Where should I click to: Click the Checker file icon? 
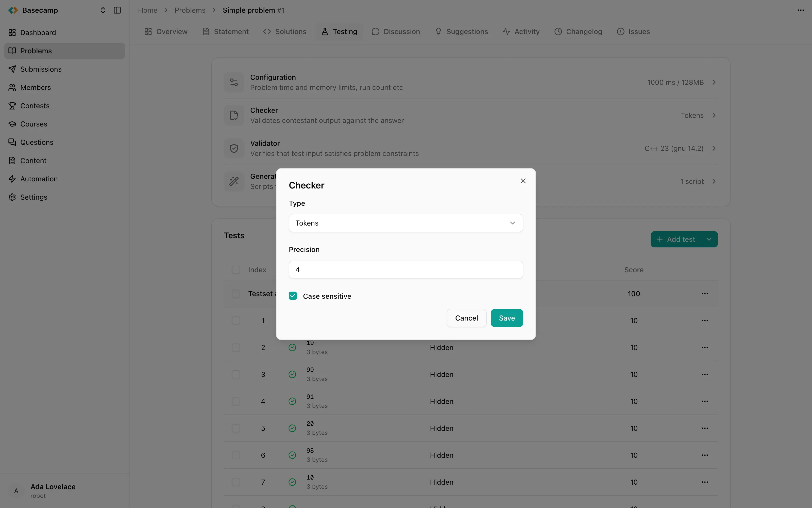(x=234, y=115)
